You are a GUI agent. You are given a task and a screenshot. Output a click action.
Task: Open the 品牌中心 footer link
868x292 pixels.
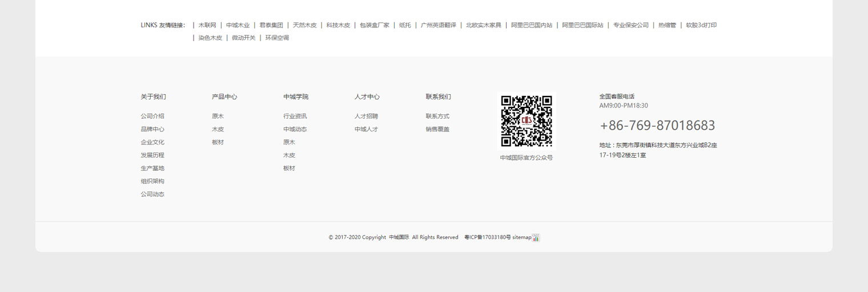(x=152, y=129)
